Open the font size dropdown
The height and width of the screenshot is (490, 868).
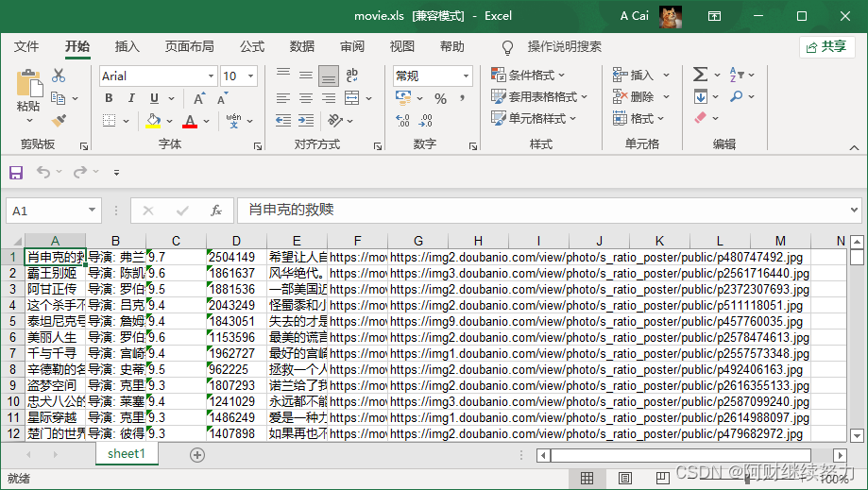251,76
